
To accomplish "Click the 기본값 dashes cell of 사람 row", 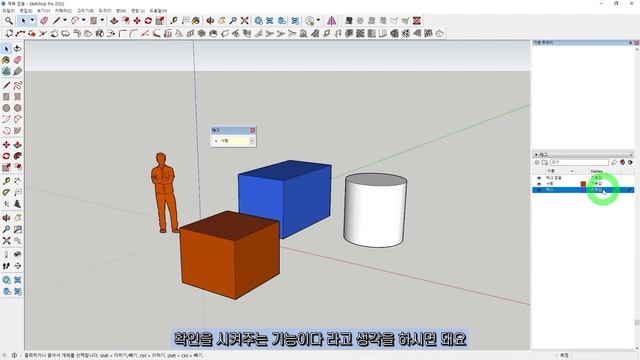I will (597, 184).
